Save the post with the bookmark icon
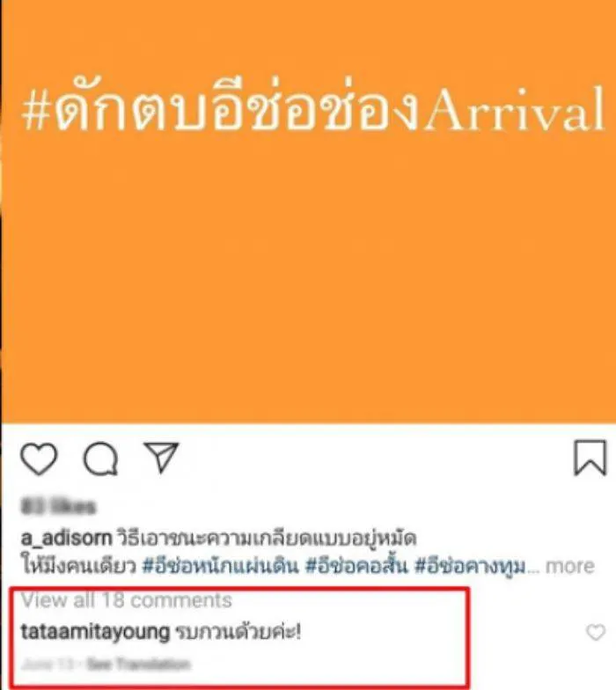 (590, 458)
